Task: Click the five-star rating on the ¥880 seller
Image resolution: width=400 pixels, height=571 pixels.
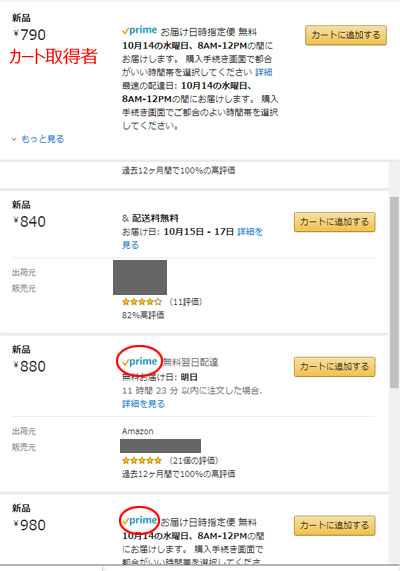Action: pyautogui.click(x=142, y=460)
